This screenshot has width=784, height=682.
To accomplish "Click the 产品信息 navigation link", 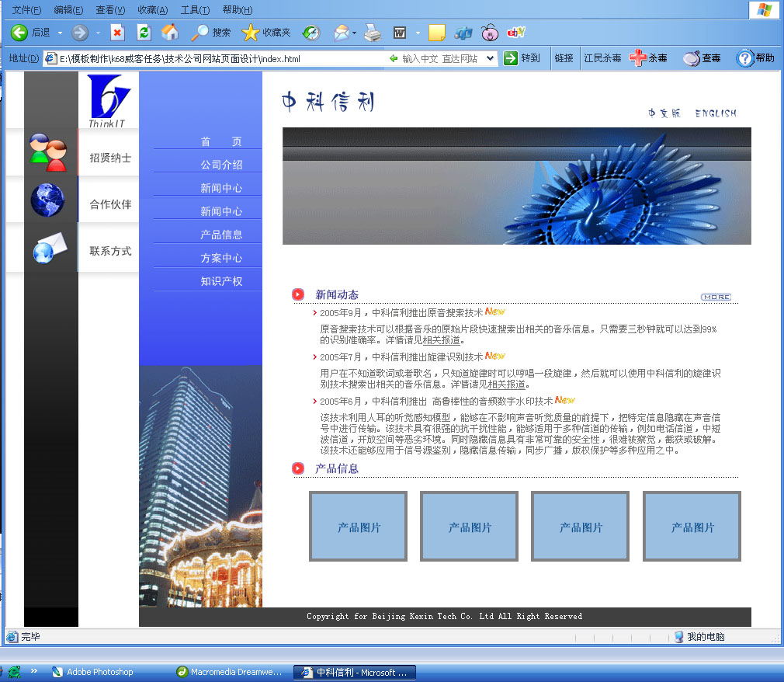I will pyautogui.click(x=221, y=235).
